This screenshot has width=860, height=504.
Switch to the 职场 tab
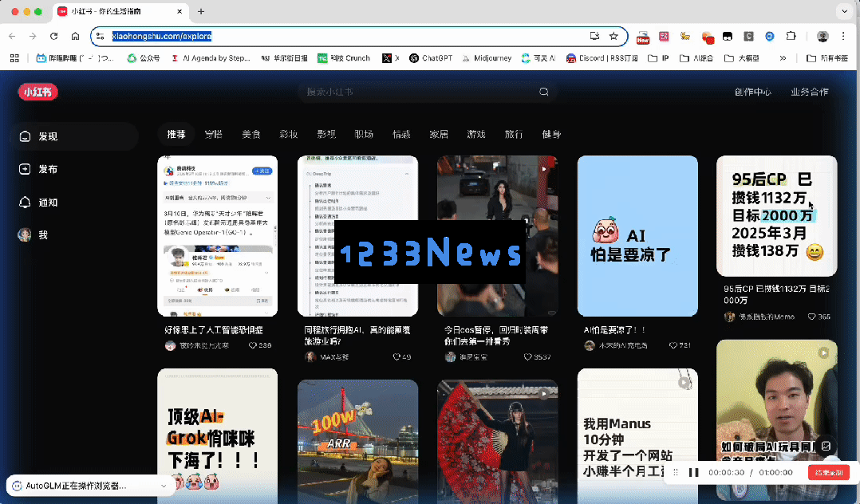tap(364, 134)
